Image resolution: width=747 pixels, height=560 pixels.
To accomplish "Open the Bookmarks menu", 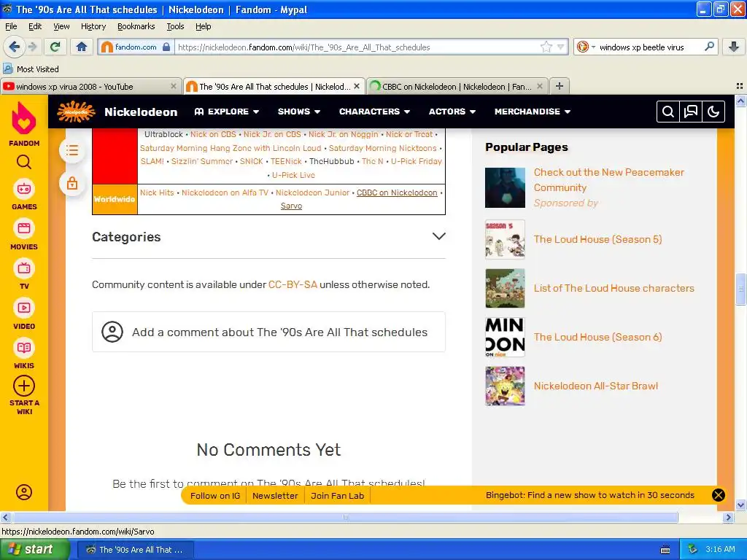I will tap(136, 26).
